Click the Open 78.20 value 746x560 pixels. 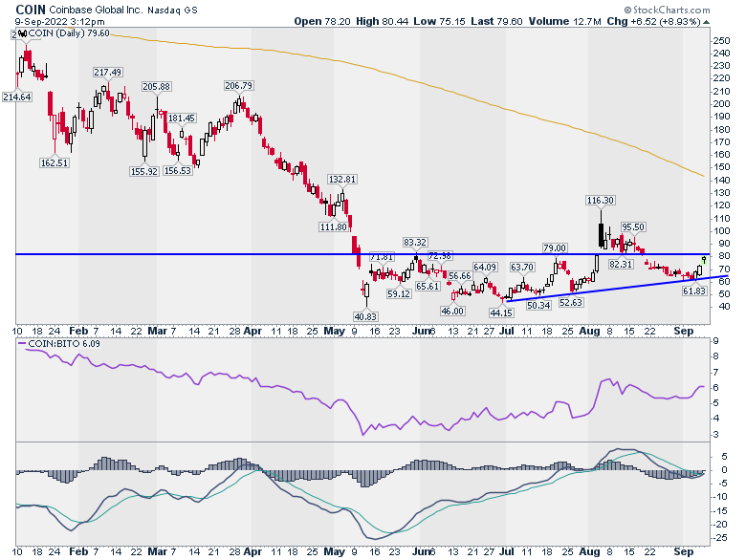click(322, 21)
